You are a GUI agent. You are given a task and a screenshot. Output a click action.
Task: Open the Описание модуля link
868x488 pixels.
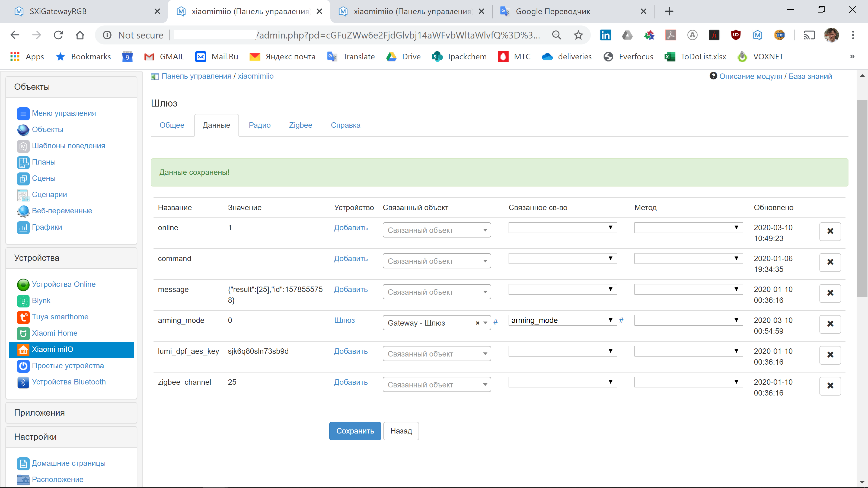(x=750, y=76)
